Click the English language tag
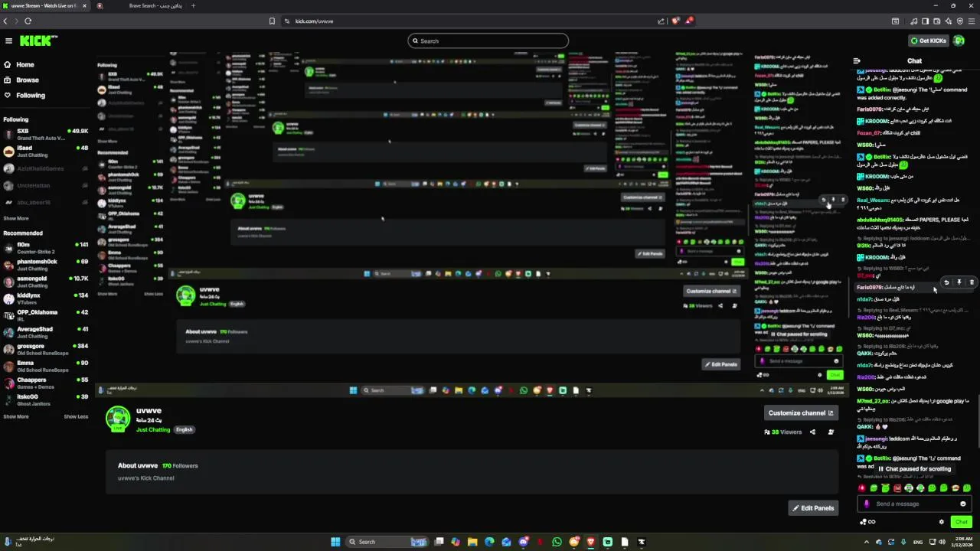The width and height of the screenshot is (980, 551). coord(185,429)
